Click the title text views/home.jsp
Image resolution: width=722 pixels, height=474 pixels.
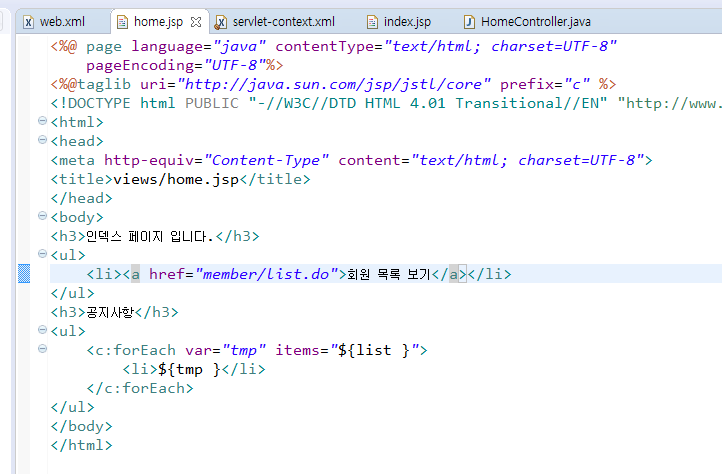(x=176, y=179)
